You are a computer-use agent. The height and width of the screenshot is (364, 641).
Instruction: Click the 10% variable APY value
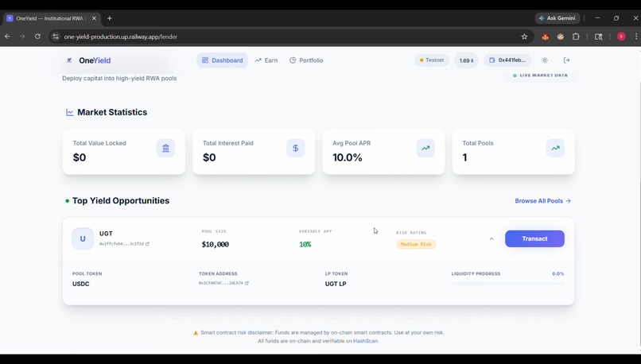pyautogui.click(x=305, y=244)
